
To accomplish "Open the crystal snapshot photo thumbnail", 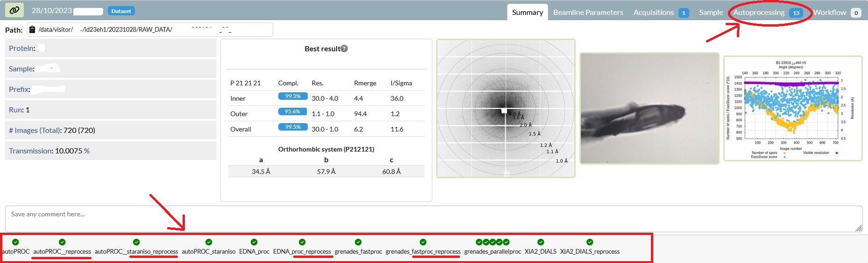I will tap(649, 108).
